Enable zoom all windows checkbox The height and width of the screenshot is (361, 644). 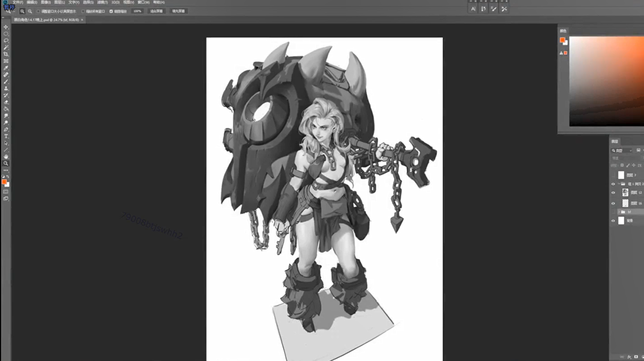83,11
